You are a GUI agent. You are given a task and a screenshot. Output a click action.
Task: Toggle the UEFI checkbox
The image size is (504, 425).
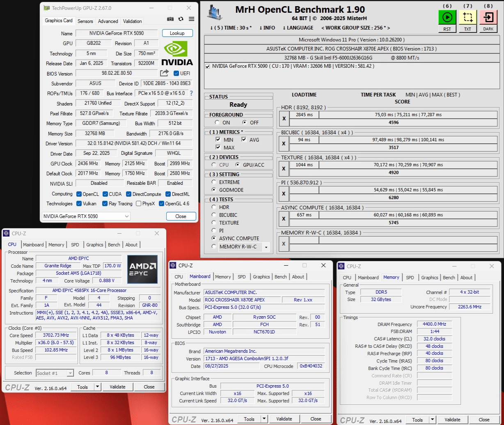pos(176,74)
